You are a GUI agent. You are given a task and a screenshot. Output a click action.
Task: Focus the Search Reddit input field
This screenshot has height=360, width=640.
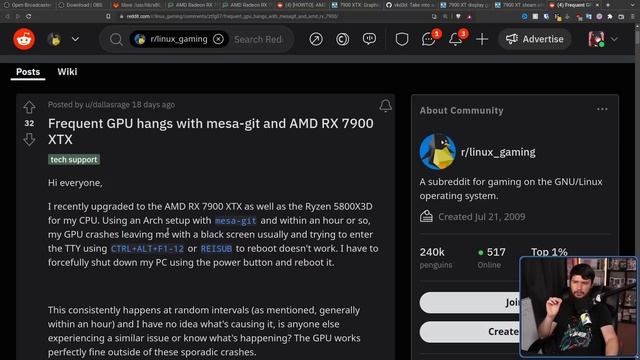coord(258,39)
